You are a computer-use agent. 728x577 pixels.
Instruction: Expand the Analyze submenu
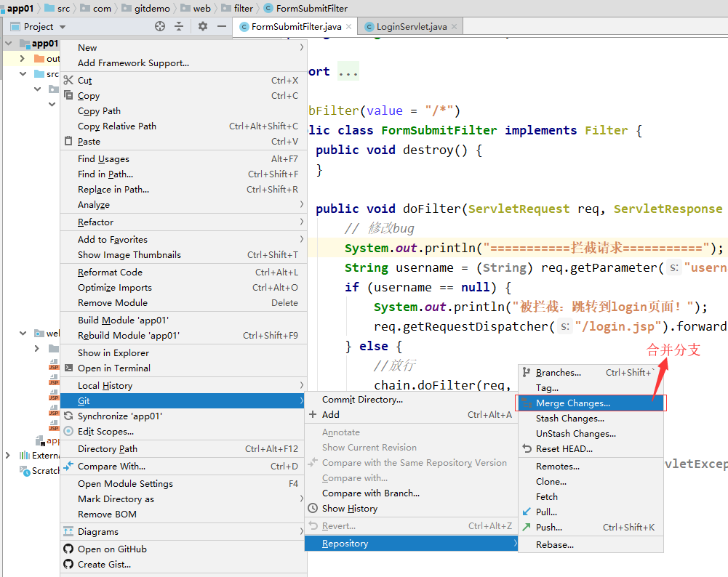pos(184,204)
